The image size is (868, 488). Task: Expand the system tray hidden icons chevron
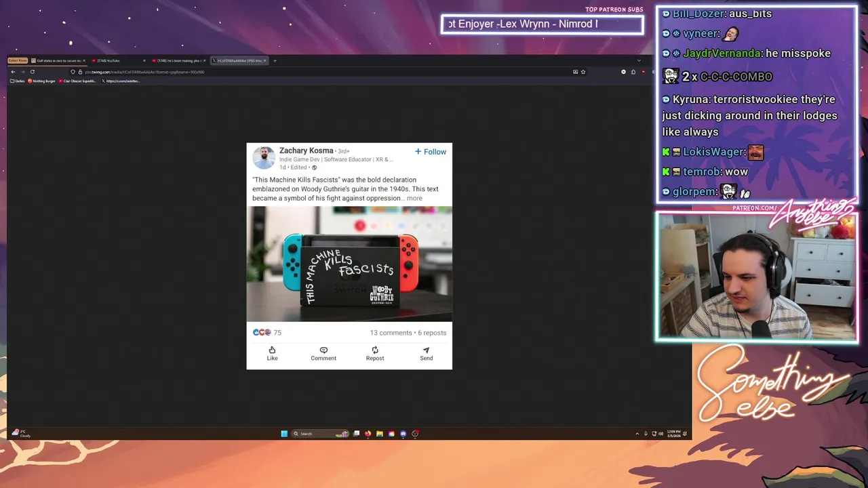click(637, 434)
